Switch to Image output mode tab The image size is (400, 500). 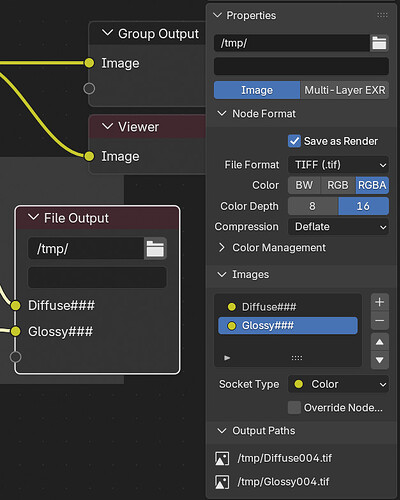pyautogui.click(x=257, y=90)
